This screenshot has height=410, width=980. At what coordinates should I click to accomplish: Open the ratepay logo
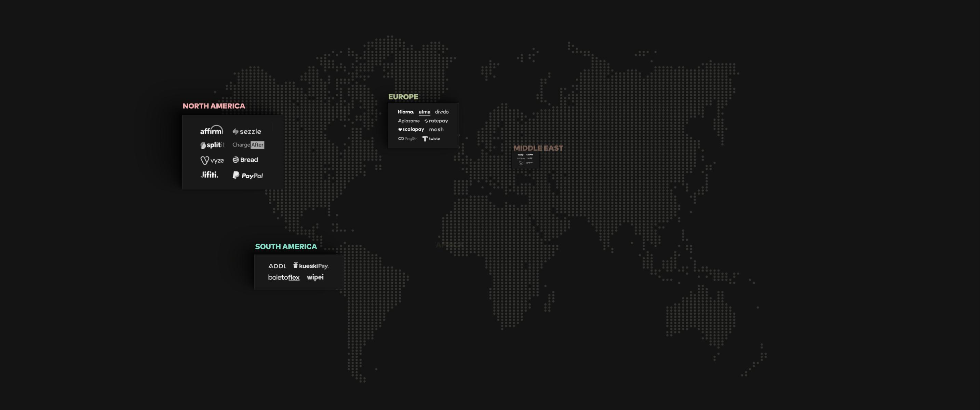[437, 121]
